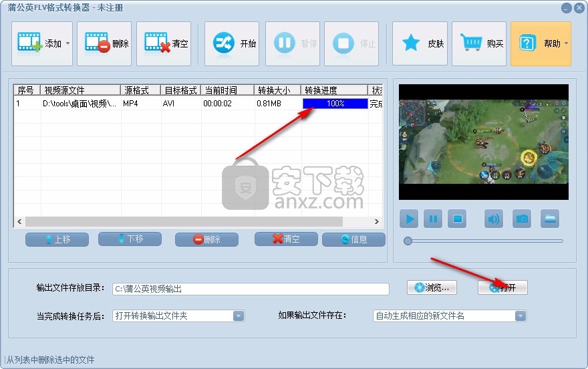This screenshot has width=588, height=369.
Task: Stop the preview player
Action: click(x=457, y=219)
